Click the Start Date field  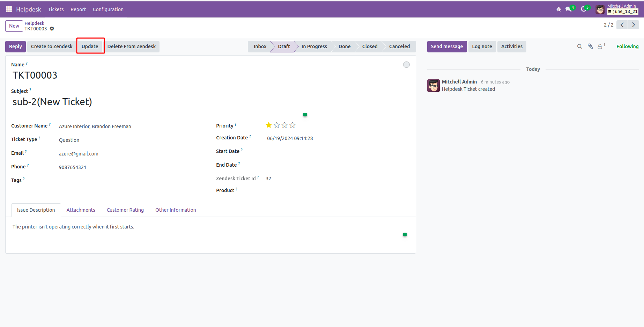click(x=338, y=152)
